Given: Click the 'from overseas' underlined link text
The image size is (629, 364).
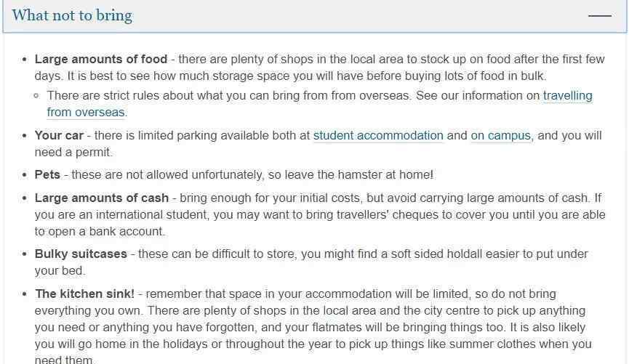Looking at the screenshot, I should coord(86,112).
